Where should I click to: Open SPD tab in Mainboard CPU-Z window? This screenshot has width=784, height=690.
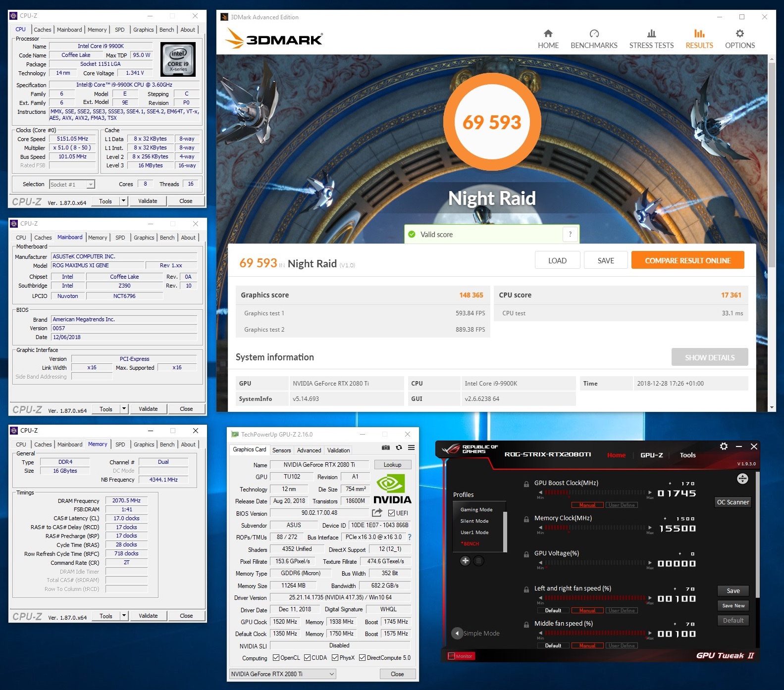coord(120,238)
